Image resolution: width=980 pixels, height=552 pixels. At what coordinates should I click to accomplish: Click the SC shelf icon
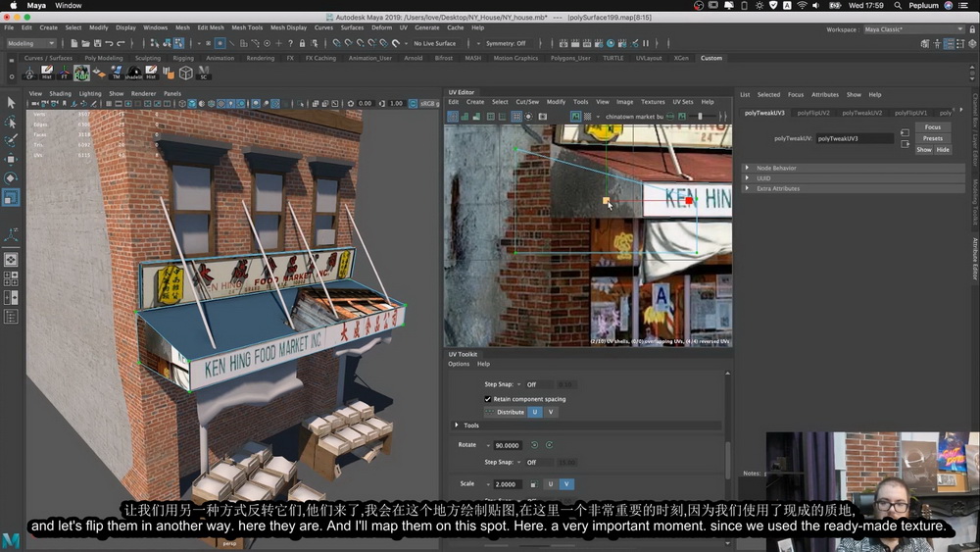204,73
